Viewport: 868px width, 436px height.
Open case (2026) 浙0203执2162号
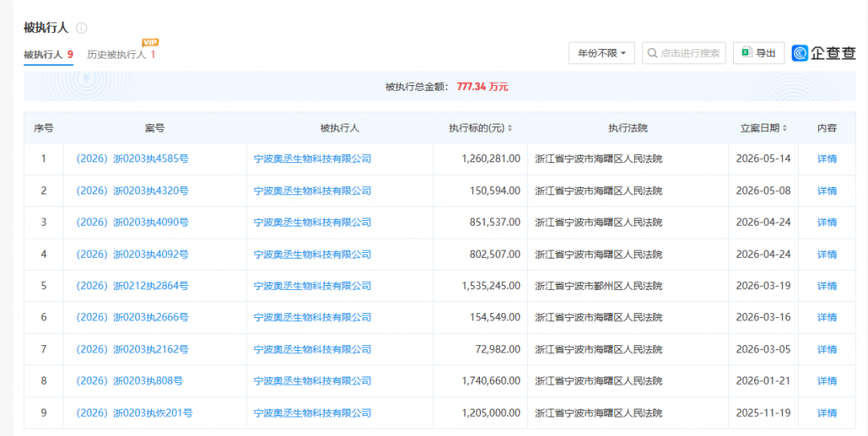click(x=133, y=350)
